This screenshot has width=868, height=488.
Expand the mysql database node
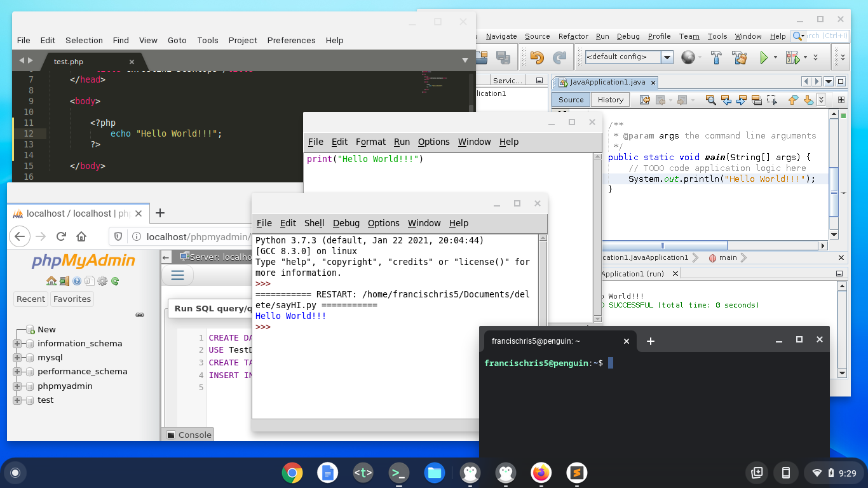coord(17,358)
